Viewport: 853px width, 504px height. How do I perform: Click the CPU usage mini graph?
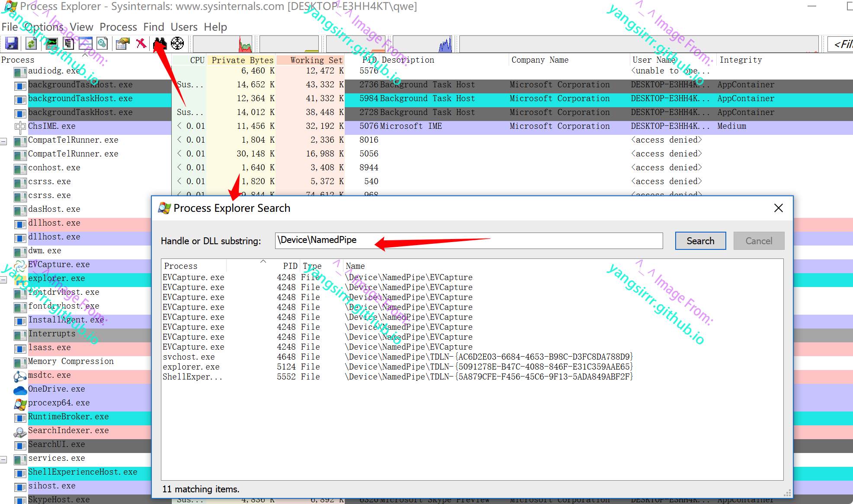[223, 44]
